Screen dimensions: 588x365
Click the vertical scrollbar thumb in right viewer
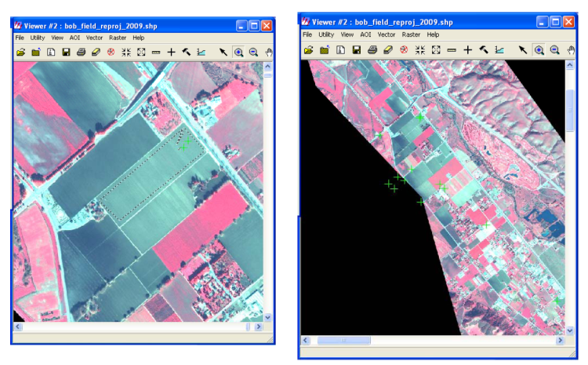(570, 111)
